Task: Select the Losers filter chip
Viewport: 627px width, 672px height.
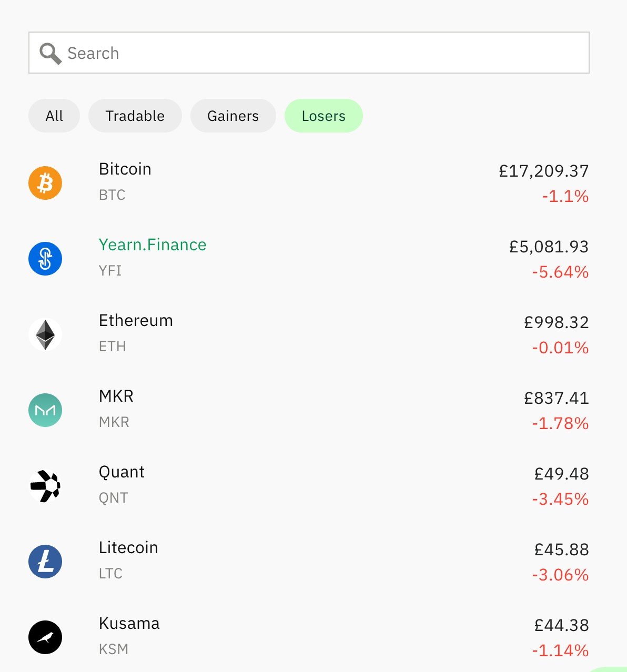Action: 323,116
